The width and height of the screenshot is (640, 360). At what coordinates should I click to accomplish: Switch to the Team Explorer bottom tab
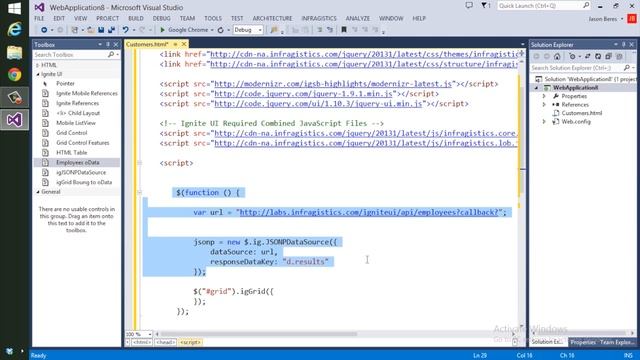pos(616,342)
